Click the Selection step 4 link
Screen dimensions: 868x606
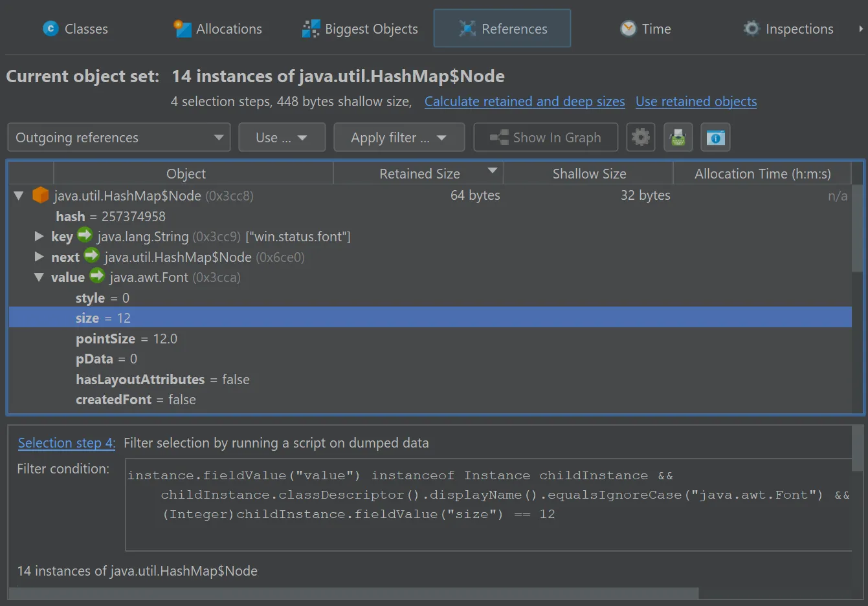point(66,443)
